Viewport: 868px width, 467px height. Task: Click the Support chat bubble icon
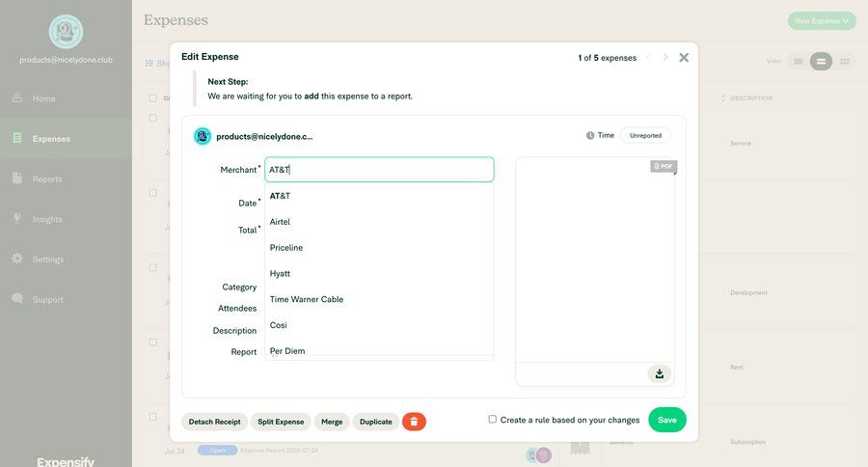(17, 298)
